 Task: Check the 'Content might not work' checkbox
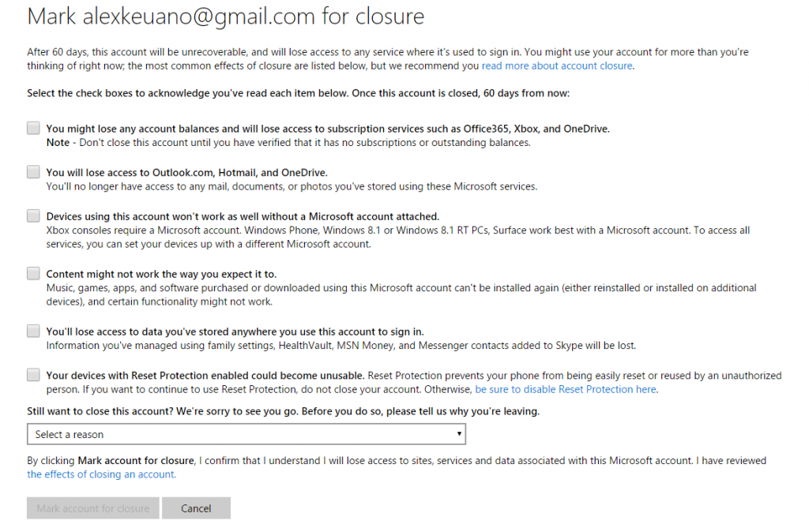pyautogui.click(x=33, y=273)
